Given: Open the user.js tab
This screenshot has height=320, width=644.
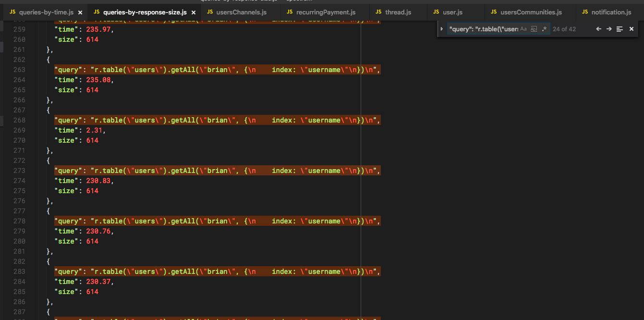Looking at the screenshot, I should [x=452, y=12].
